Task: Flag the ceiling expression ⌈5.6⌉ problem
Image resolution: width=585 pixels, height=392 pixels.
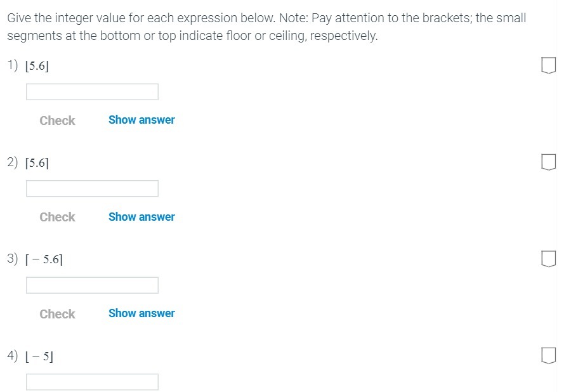Action: [549, 162]
